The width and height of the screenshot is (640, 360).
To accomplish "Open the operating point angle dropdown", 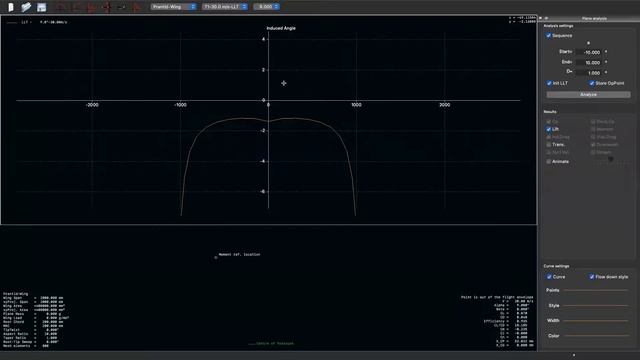I will [x=267, y=7].
